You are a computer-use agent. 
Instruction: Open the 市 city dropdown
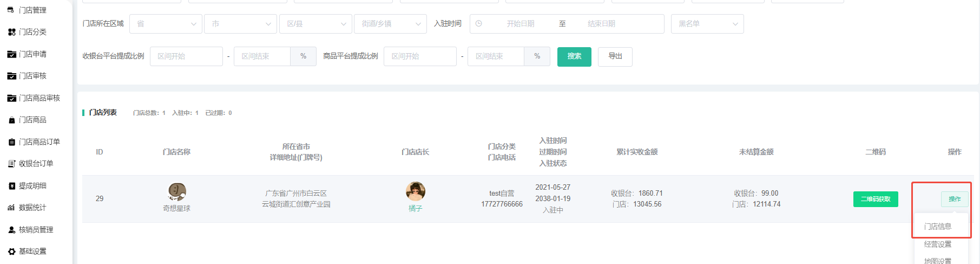241,24
